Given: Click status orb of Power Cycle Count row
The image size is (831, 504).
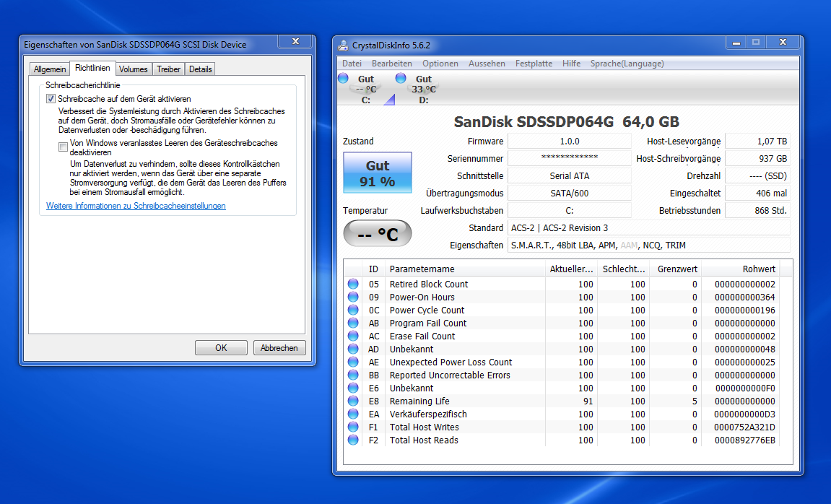Looking at the screenshot, I should tap(353, 310).
